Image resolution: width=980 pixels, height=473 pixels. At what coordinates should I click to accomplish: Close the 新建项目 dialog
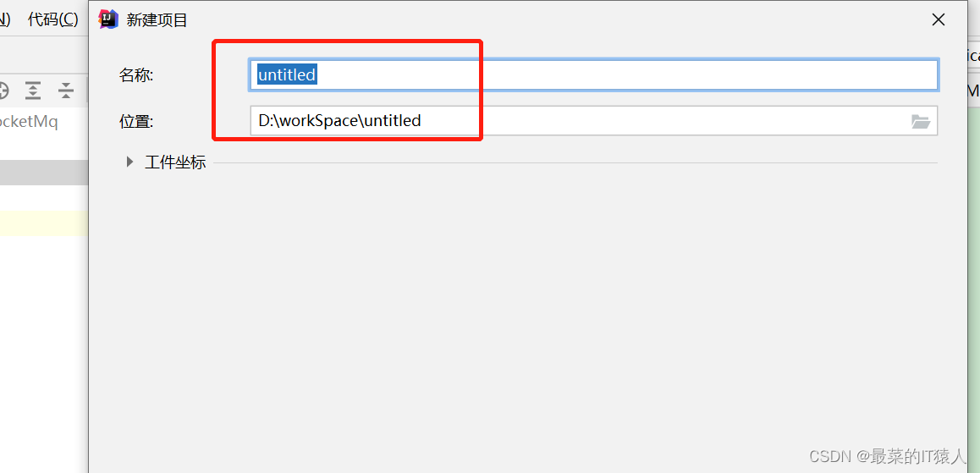pos(938,20)
